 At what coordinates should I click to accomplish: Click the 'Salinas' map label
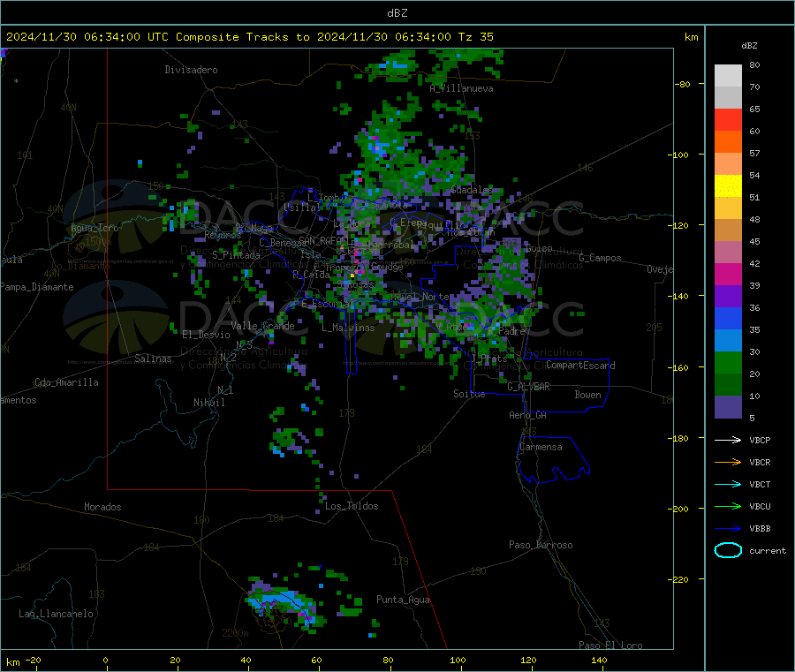pos(153,359)
